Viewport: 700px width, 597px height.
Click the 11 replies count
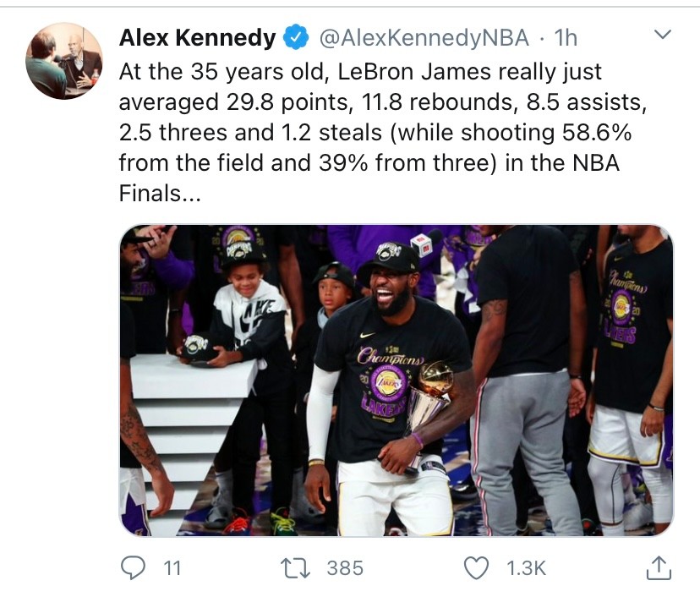pyautogui.click(x=172, y=568)
